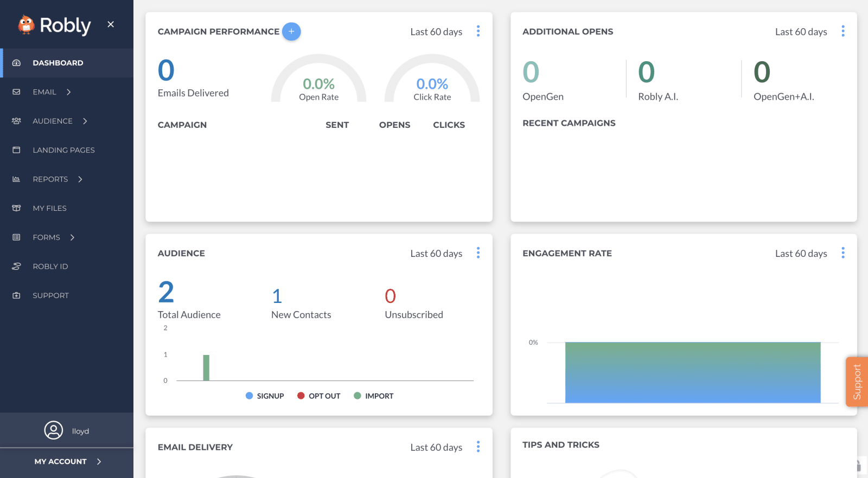Open the Dashboard menu item
The width and height of the screenshot is (868, 478).
coord(67,63)
